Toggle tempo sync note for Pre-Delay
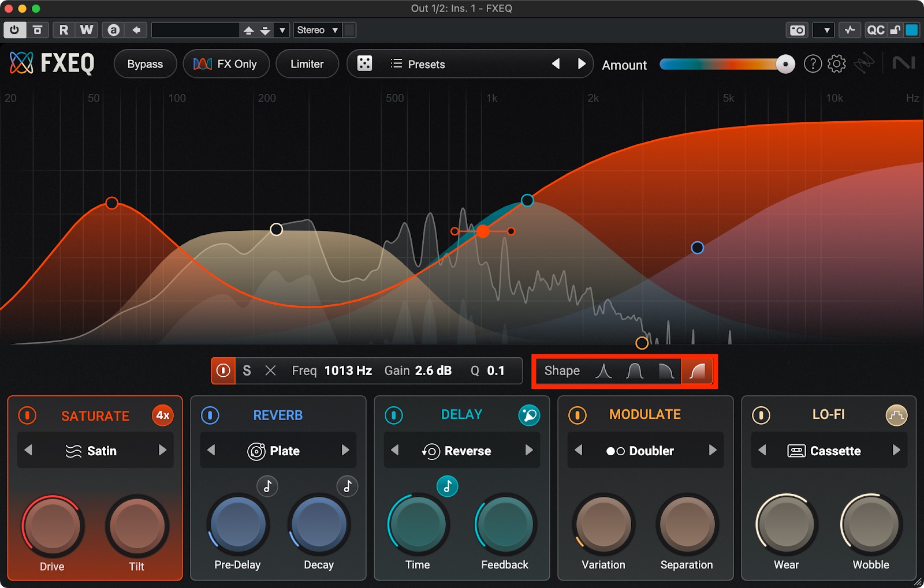This screenshot has width=924, height=588. pos(267,486)
